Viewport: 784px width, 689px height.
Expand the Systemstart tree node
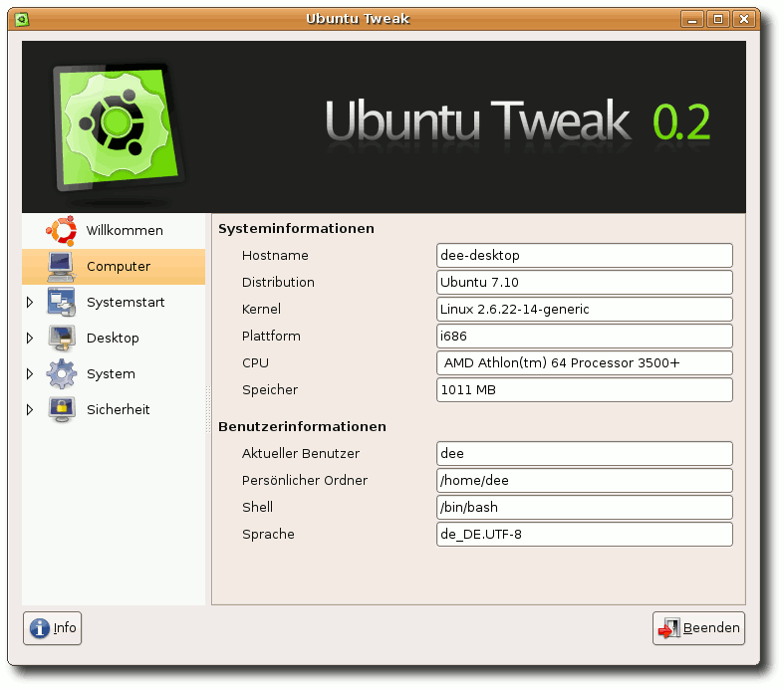click(30, 303)
